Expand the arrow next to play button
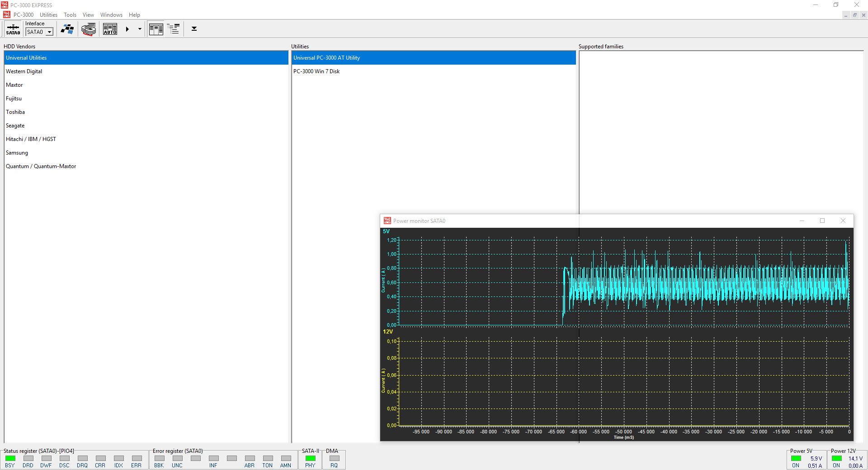The width and height of the screenshot is (868, 470). [140, 29]
